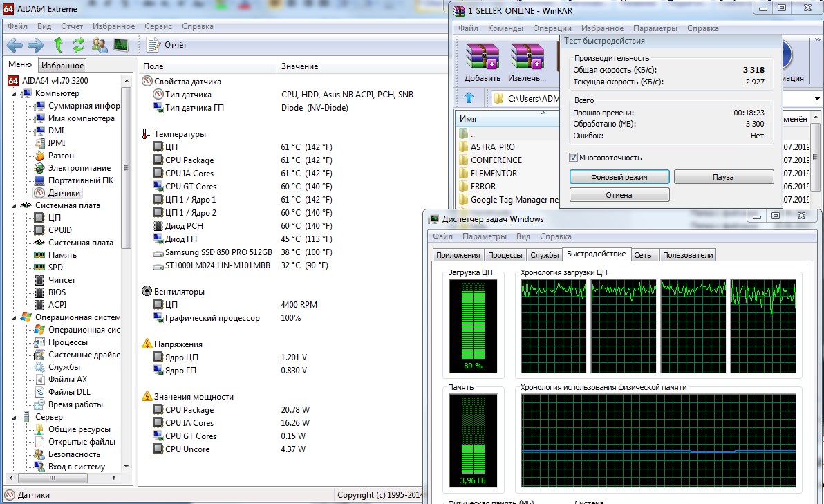Switch to Службы tab in Task Manager
Viewport: 824px width, 504px height.
tap(545, 255)
